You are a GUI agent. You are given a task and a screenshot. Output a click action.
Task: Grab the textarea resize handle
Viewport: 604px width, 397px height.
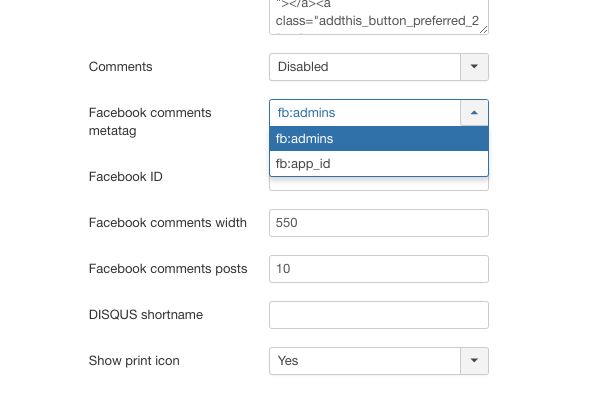(483, 29)
